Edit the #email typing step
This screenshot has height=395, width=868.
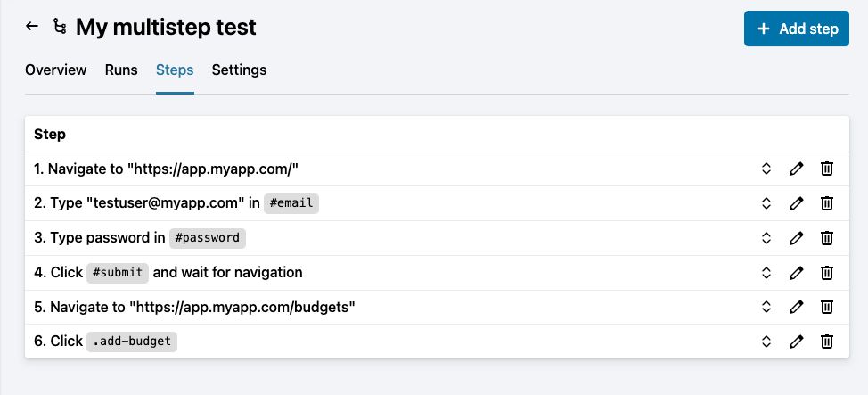(x=797, y=203)
